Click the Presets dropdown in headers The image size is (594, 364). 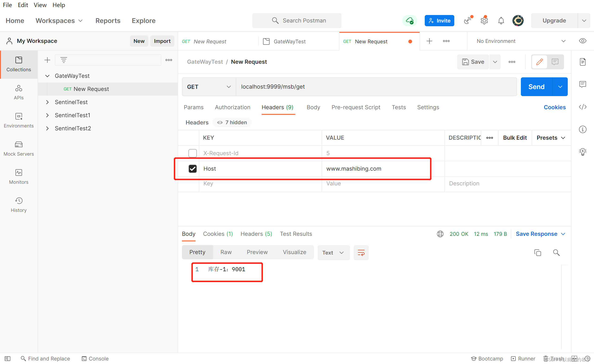pyautogui.click(x=551, y=137)
